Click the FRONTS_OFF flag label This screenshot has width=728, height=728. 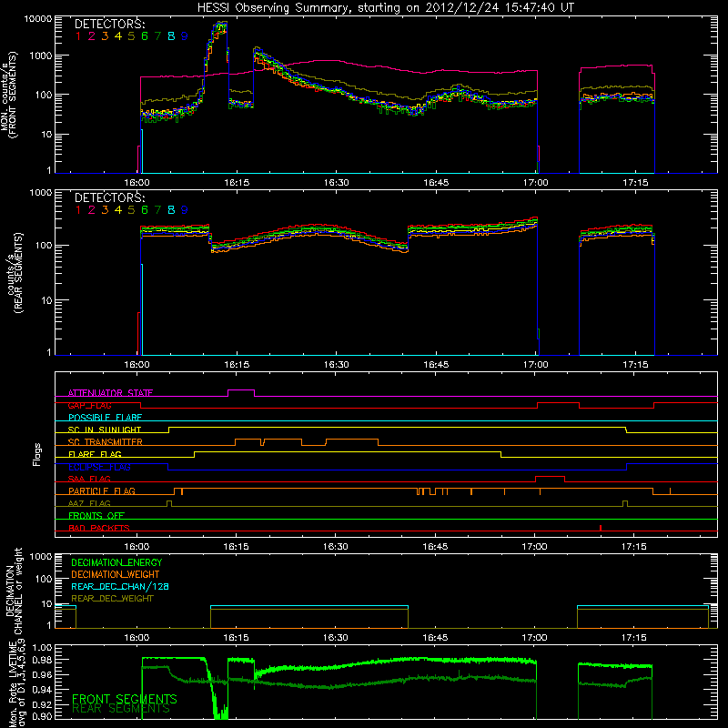pos(96,515)
